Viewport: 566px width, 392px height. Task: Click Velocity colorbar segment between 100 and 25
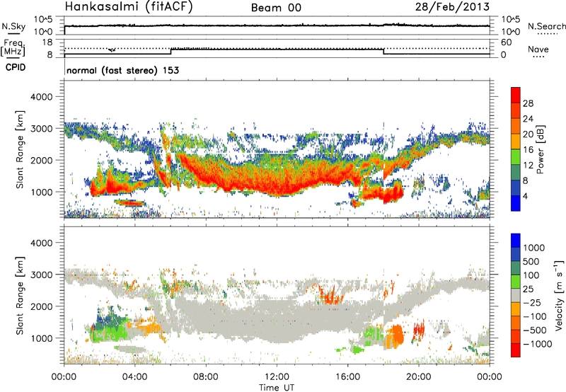pyautogui.click(x=516, y=282)
